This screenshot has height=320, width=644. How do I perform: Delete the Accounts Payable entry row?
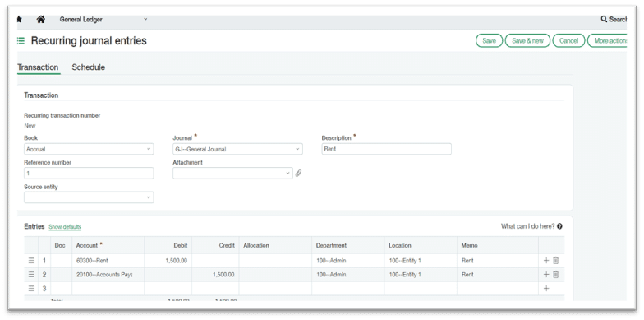point(555,275)
